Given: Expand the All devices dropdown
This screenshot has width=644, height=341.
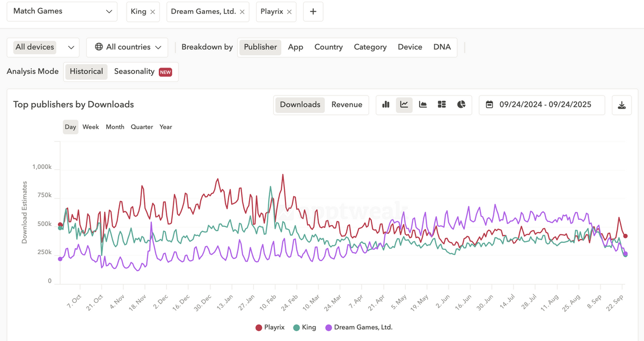Looking at the screenshot, I should pyautogui.click(x=43, y=47).
